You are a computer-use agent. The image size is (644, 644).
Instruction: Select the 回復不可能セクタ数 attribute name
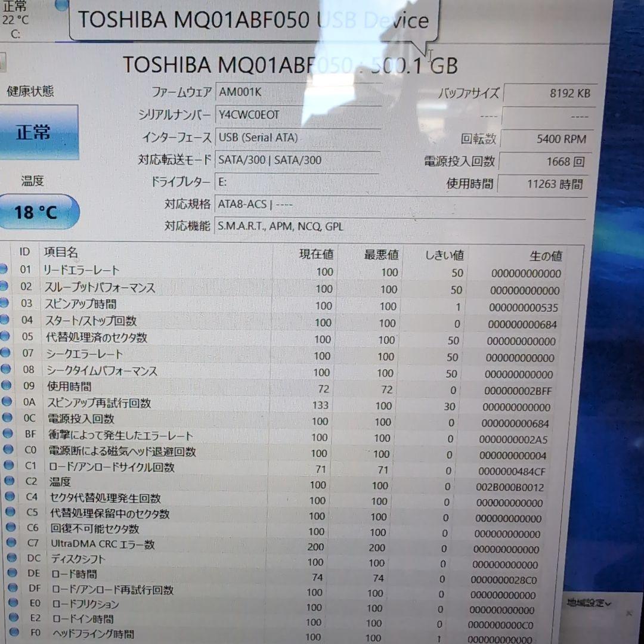coord(95,528)
